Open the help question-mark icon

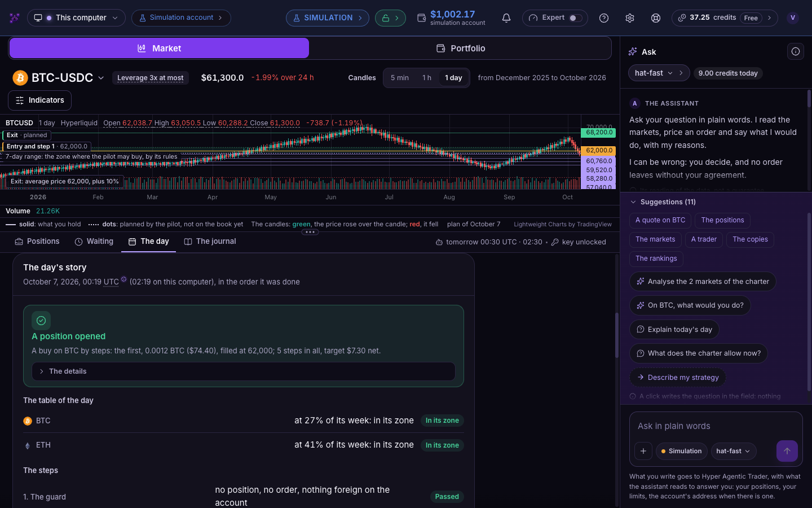pos(604,18)
